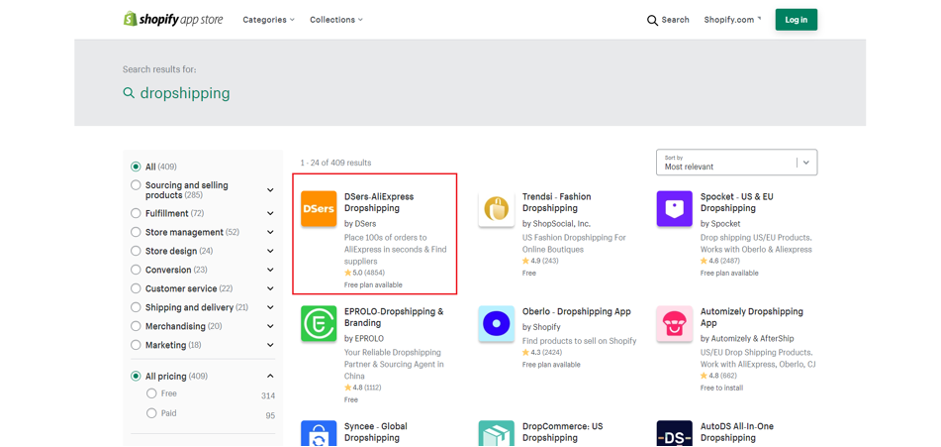Image resolution: width=941 pixels, height=447 pixels.
Task: Expand the Store management filter chevron
Action: [270, 232]
